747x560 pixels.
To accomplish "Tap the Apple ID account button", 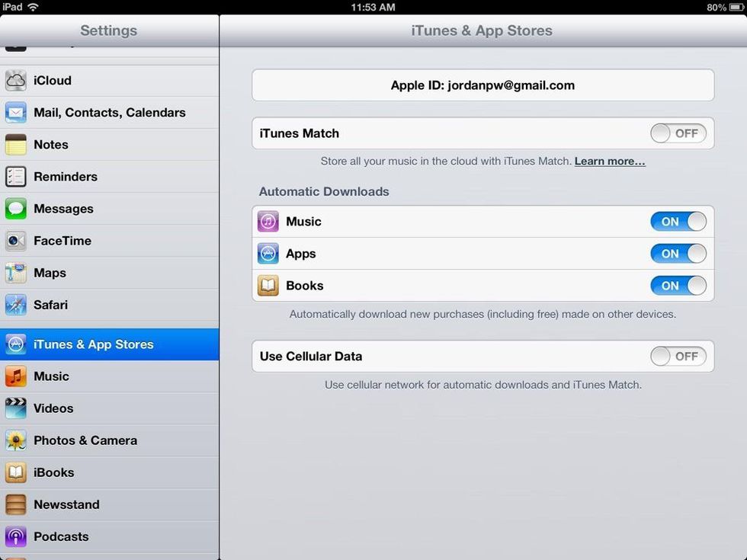I will pos(483,85).
